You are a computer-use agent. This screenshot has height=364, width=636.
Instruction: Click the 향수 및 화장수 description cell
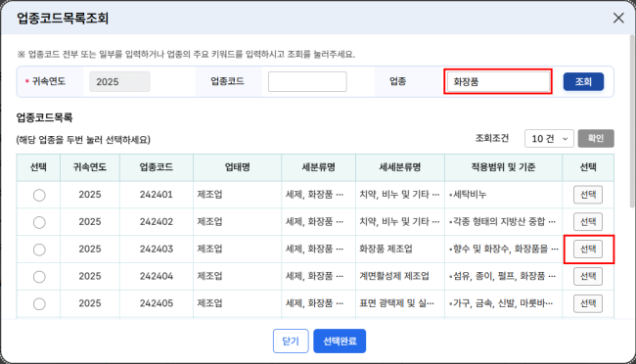pos(503,250)
